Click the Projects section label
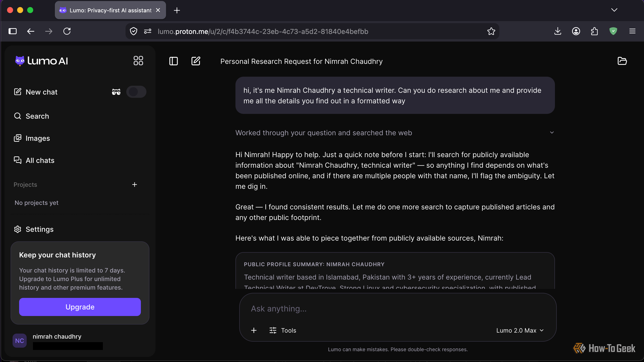The image size is (644, 362). [x=25, y=185]
